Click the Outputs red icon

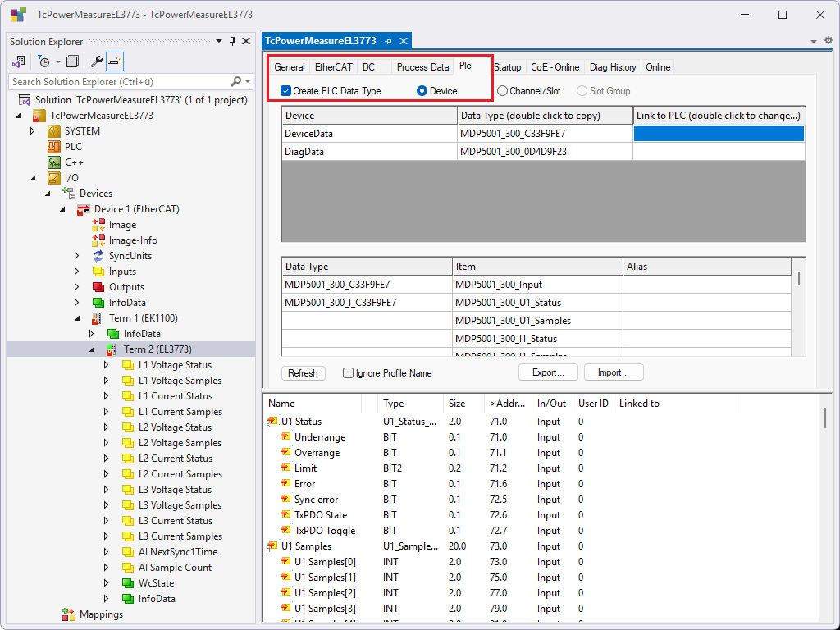tap(98, 286)
